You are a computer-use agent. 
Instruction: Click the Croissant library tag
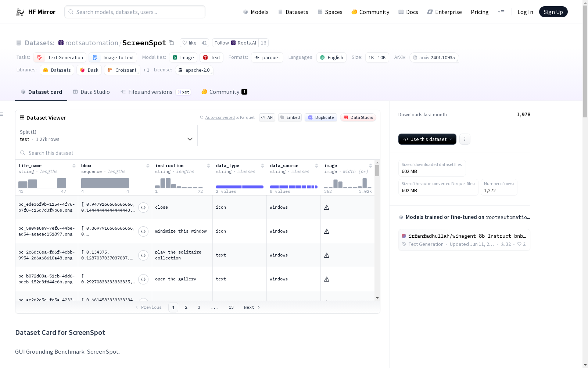point(122,70)
